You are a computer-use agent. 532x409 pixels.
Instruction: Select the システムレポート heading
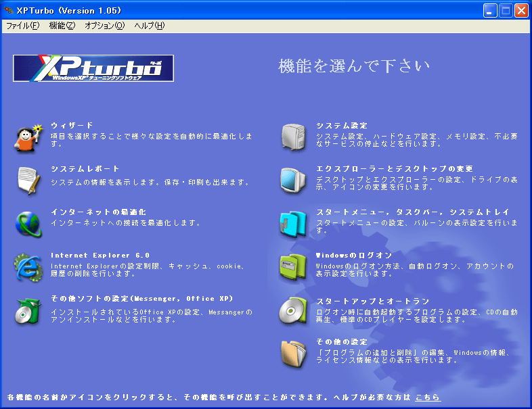pyautogui.click(x=85, y=169)
